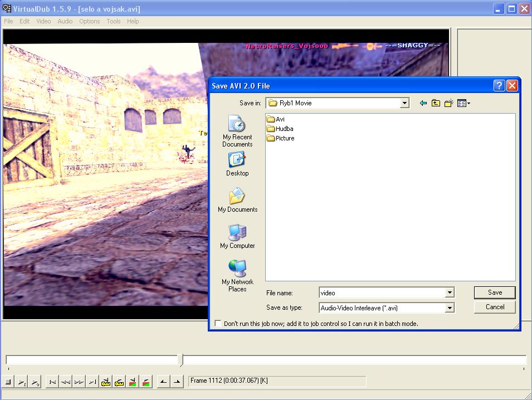
Task: Open the Edit menu
Action: point(25,21)
